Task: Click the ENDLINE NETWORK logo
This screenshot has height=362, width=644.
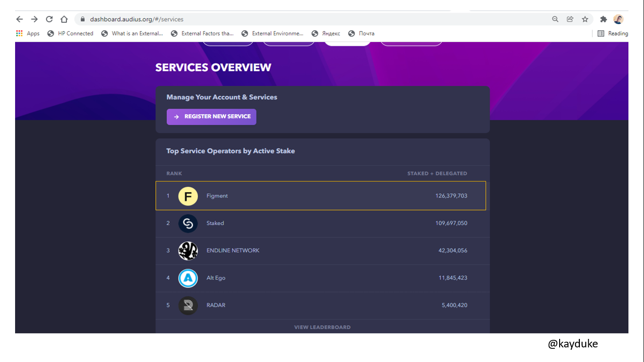Action: 188,251
